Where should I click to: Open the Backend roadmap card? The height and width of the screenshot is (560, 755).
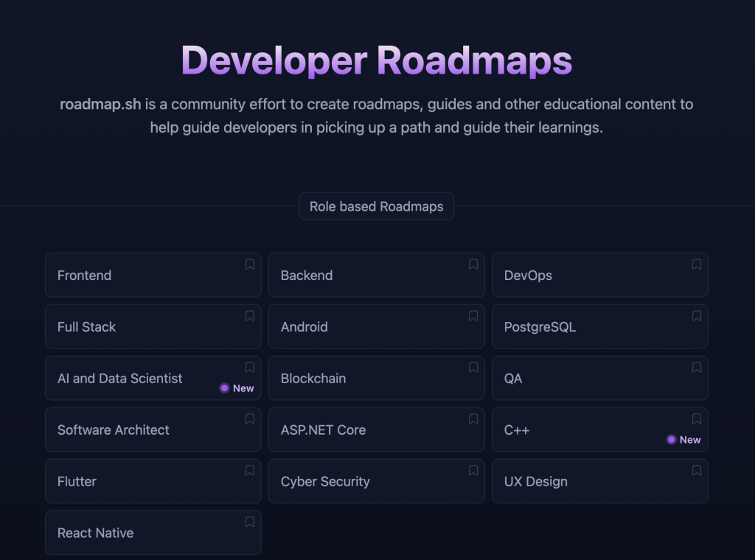[x=377, y=275]
